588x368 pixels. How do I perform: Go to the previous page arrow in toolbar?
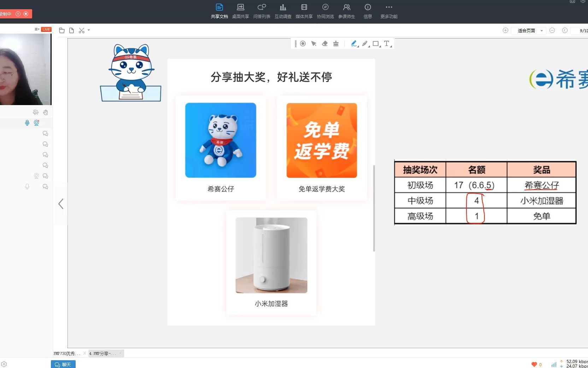[x=565, y=30]
